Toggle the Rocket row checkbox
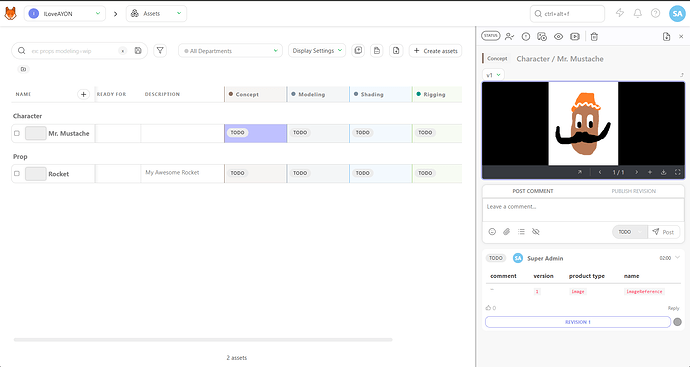 (17, 173)
